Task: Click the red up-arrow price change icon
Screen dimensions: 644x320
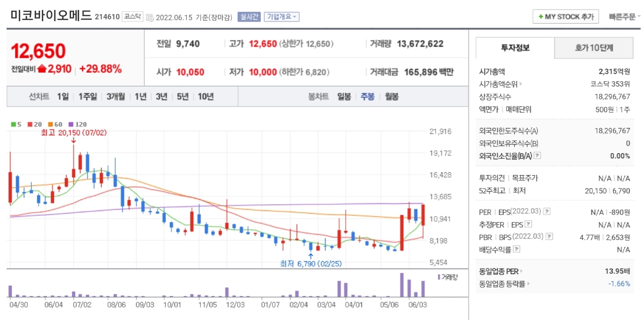Action: point(42,69)
